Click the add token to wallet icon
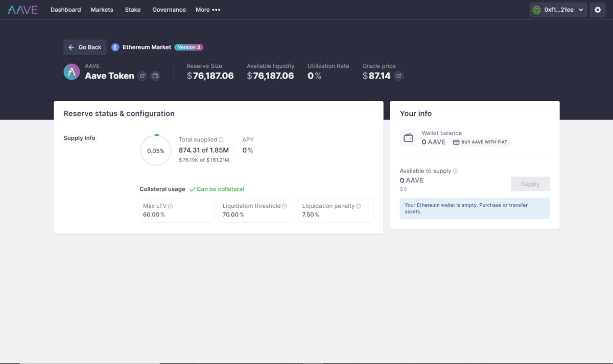This screenshot has height=364, width=613. click(155, 76)
